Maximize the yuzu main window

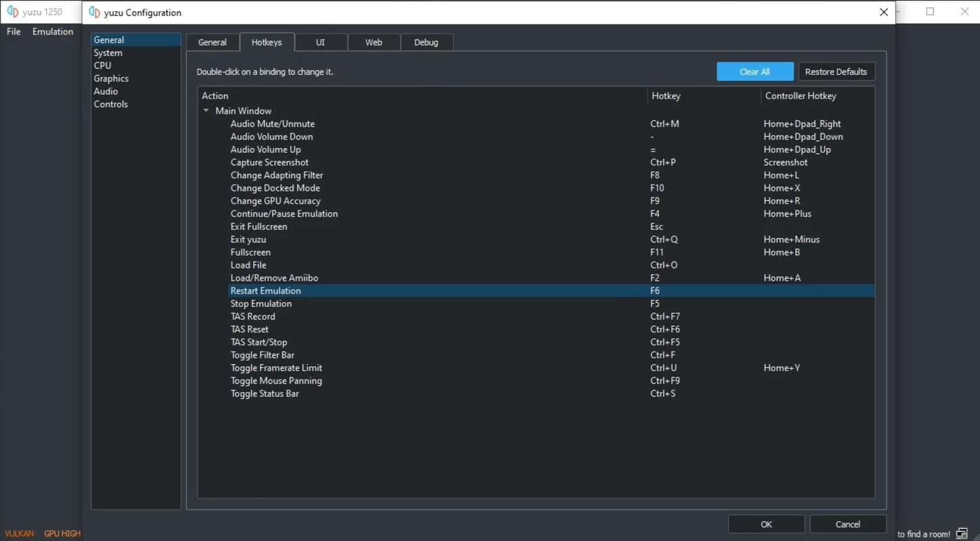[930, 11]
